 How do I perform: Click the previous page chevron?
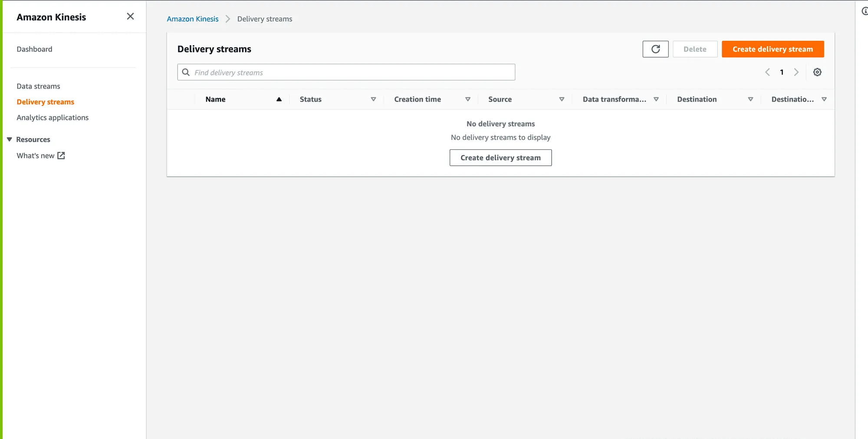pos(767,72)
